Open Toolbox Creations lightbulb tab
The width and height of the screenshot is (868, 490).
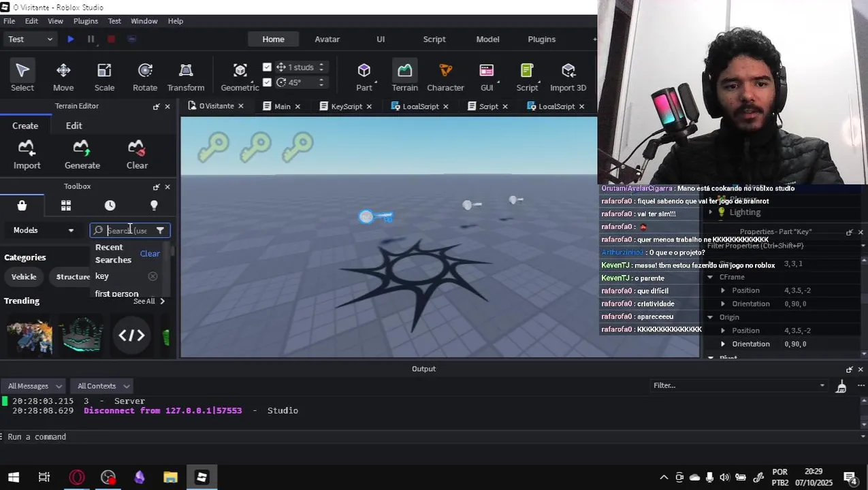(x=154, y=206)
